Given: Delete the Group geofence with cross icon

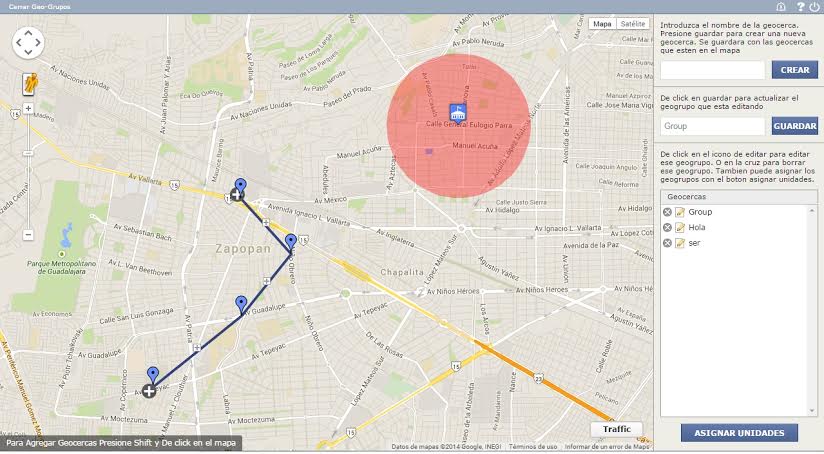Looking at the screenshot, I should [x=667, y=212].
